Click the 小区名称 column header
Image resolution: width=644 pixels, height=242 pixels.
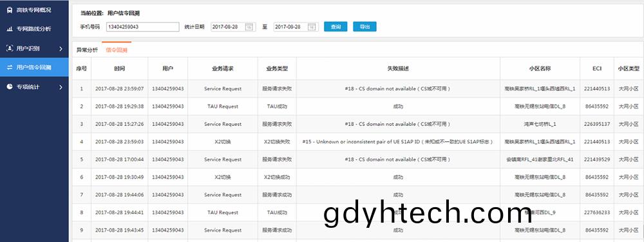(x=540, y=69)
